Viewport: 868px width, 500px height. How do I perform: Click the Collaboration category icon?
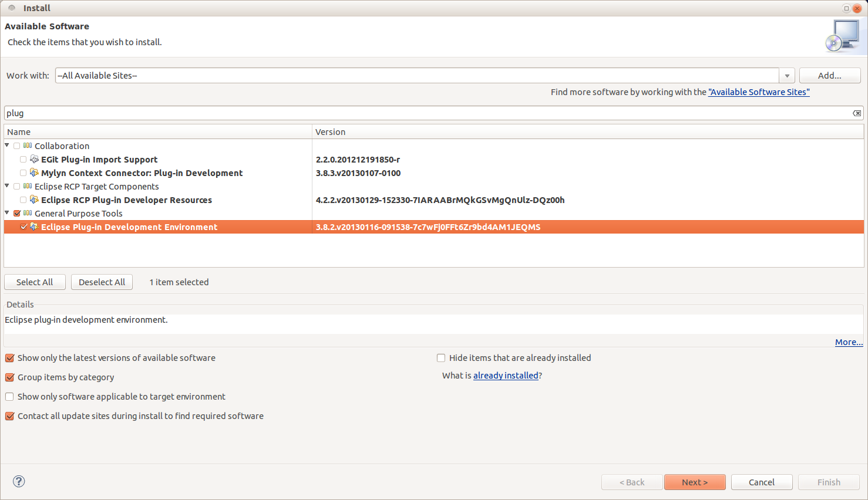(28, 146)
